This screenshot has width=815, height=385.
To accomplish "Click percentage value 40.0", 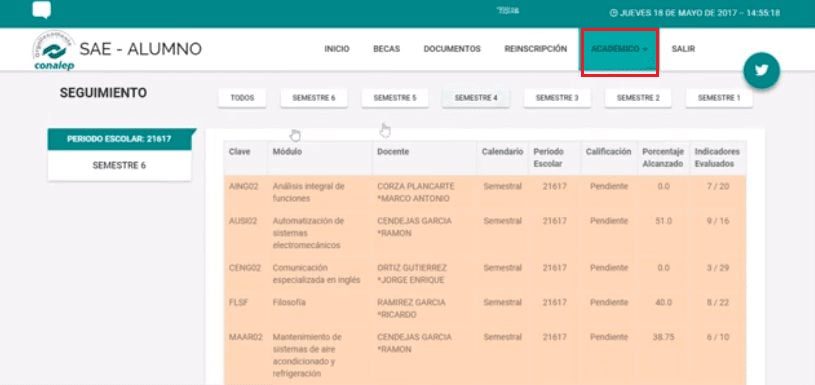I will [x=663, y=302].
